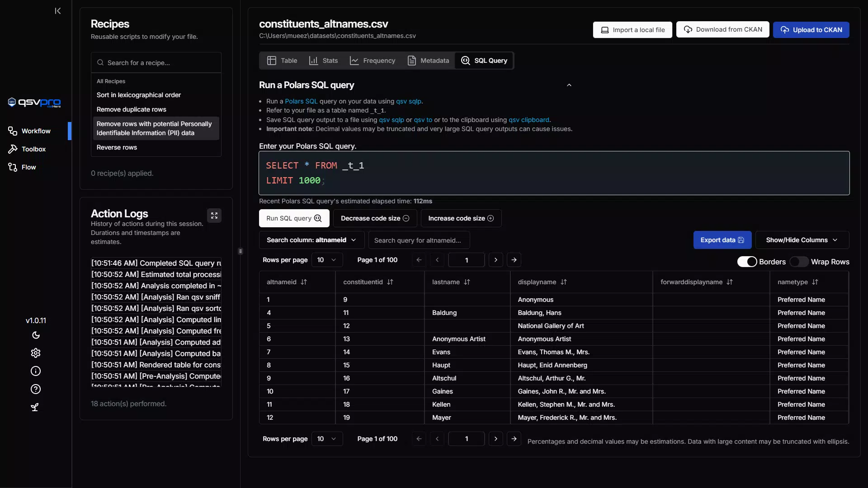Click Decrease code size button
The width and height of the screenshot is (868, 488).
click(375, 218)
